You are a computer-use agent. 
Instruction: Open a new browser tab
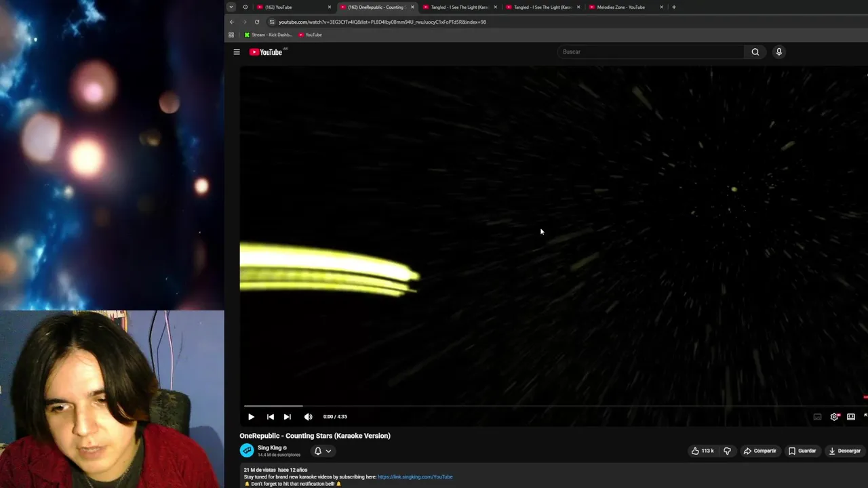pos(673,7)
